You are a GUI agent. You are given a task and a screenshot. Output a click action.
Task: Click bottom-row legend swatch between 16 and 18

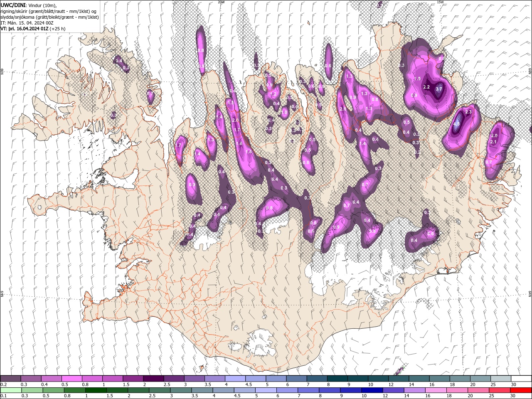pyautogui.click(x=436, y=390)
